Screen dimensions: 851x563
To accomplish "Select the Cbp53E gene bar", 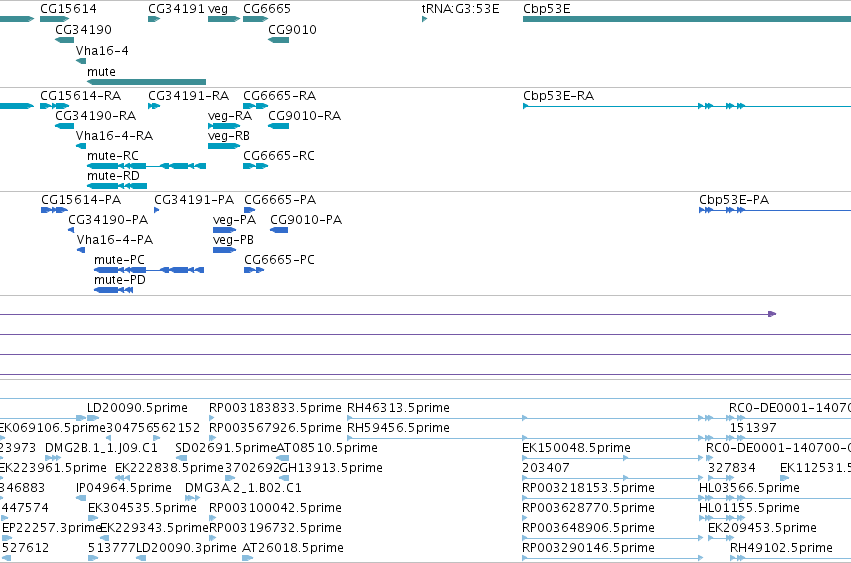I will (687, 19).
